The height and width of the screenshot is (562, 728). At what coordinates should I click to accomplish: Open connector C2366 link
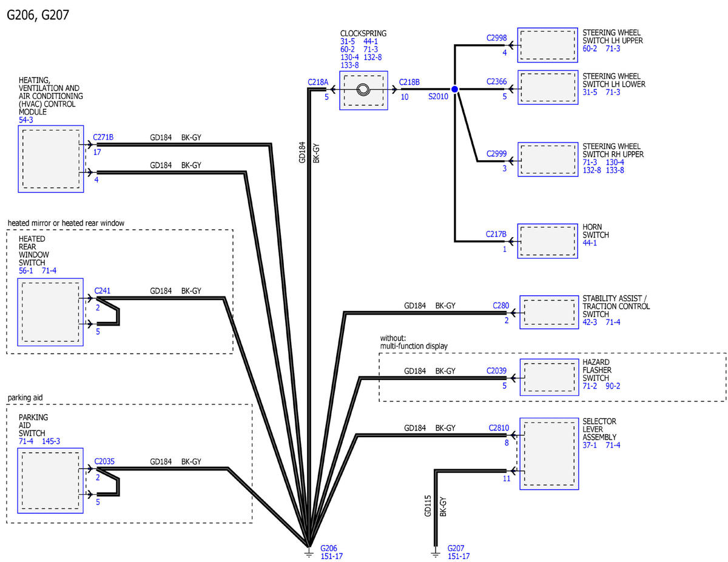[496, 82]
